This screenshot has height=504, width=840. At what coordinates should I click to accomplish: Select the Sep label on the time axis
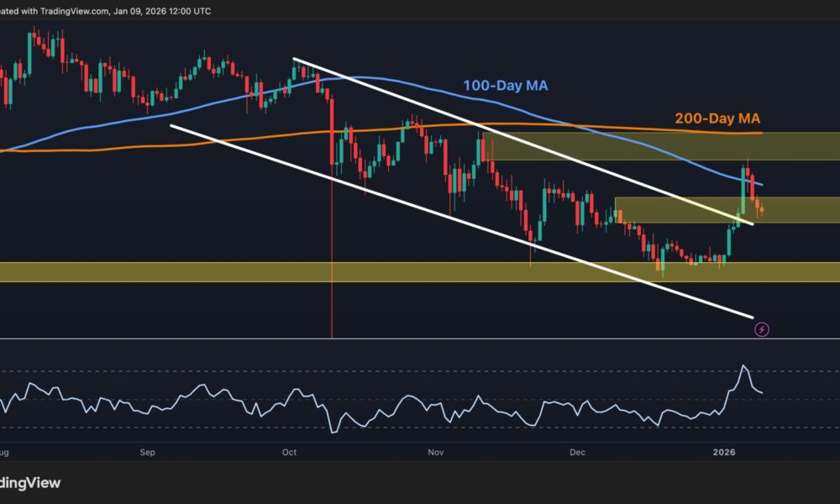[x=147, y=452]
